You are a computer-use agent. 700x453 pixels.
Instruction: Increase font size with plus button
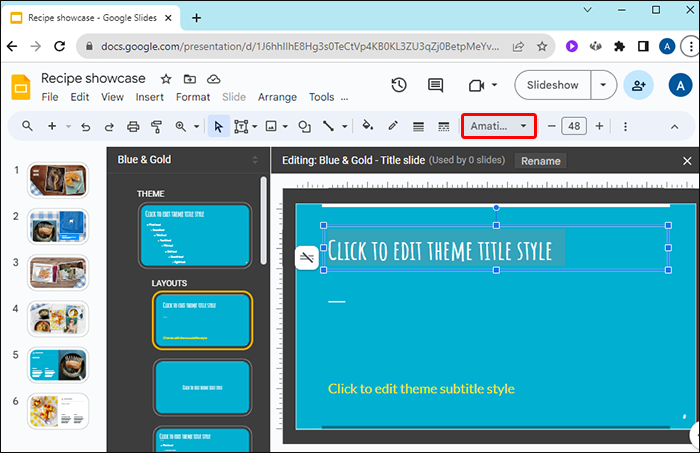click(599, 126)
